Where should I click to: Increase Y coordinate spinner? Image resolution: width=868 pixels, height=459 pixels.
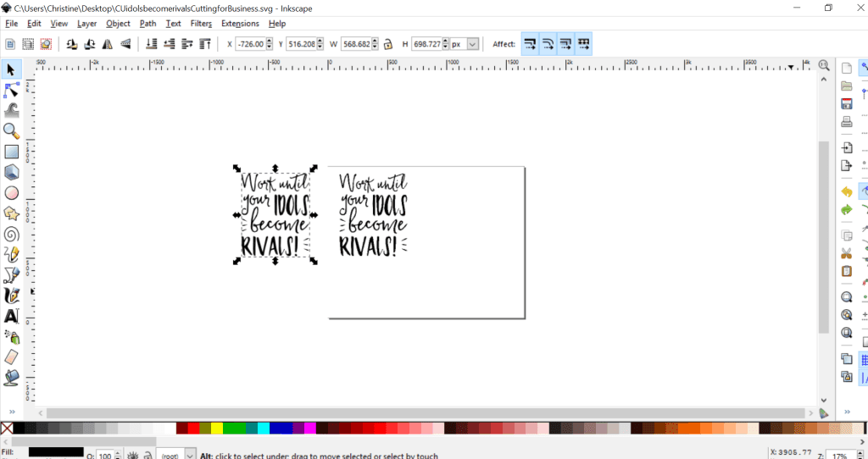coord(320,41)
